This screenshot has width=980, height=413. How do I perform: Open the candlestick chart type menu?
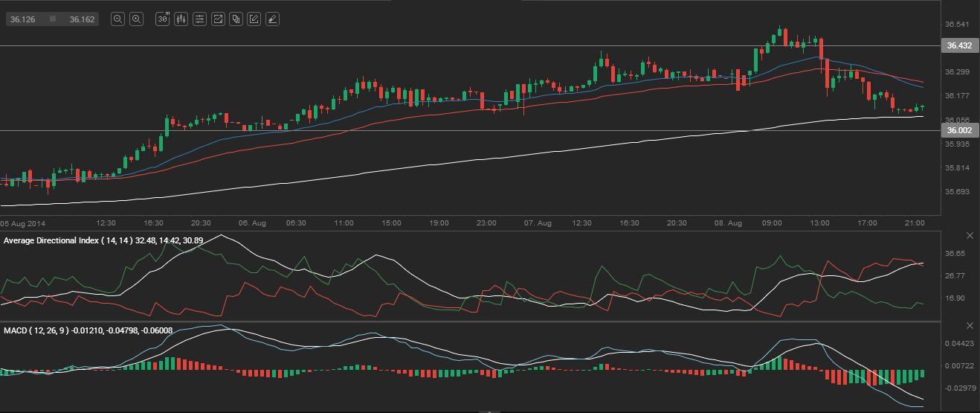[181, 19]
